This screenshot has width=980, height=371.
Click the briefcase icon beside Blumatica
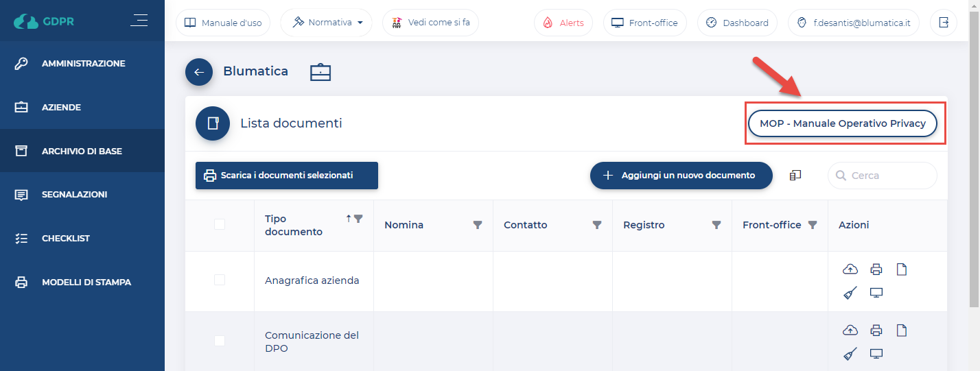click(320, 72)
